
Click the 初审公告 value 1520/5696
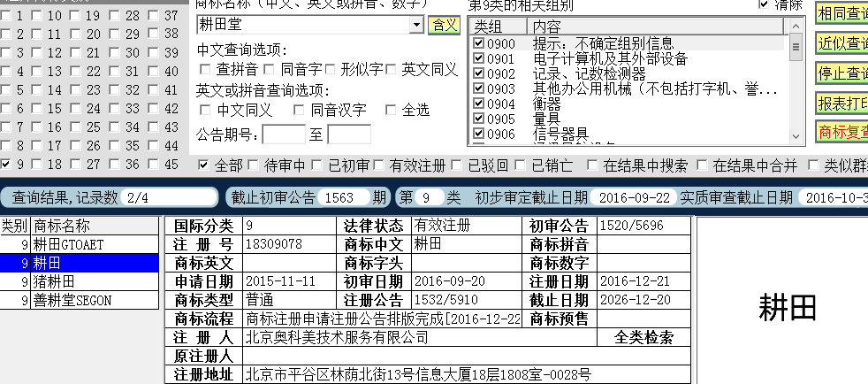(x=632, y=226)
